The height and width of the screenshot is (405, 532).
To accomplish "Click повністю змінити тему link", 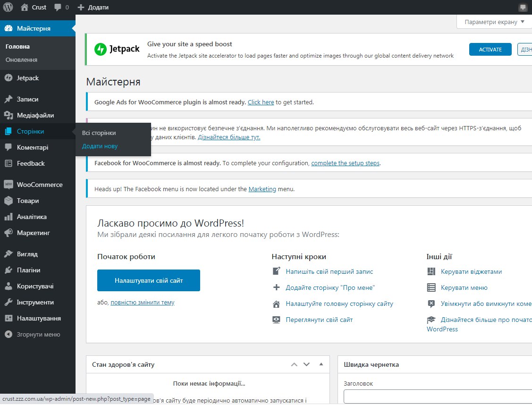I will (x=143, y=302).
